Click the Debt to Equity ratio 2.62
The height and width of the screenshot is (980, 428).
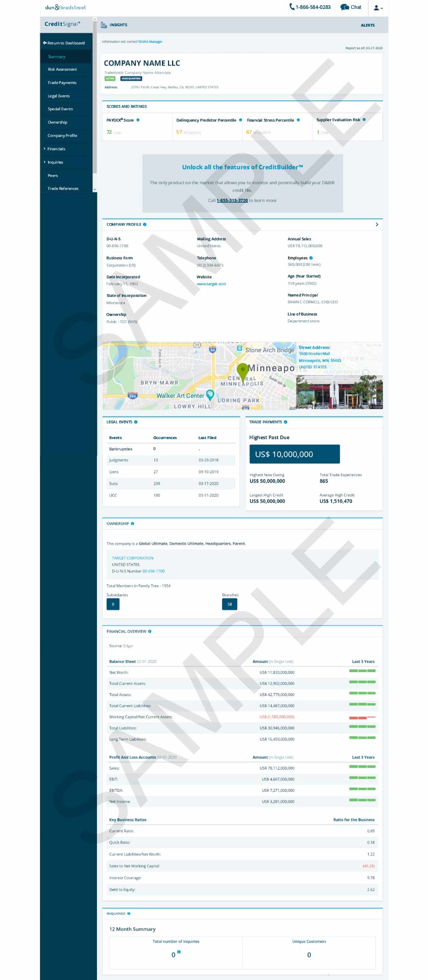coord(371,890)
